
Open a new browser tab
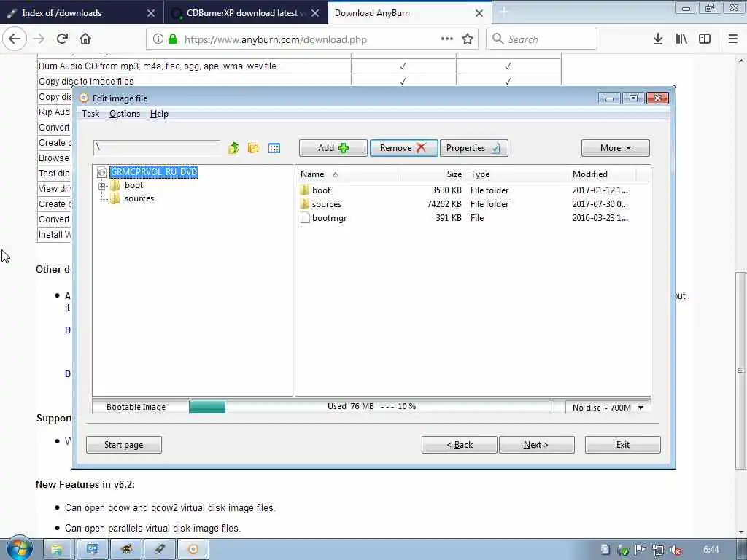(x=503, y=13)
